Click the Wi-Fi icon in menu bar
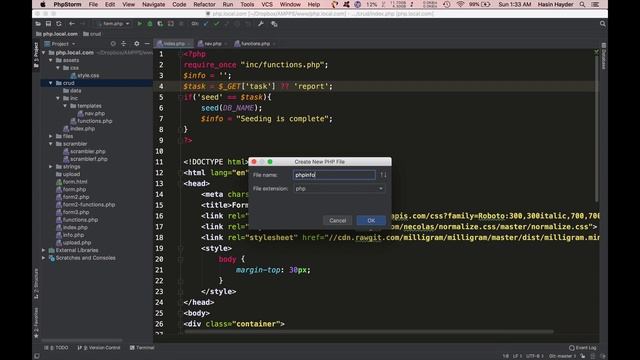 click(x=460, y=4)
